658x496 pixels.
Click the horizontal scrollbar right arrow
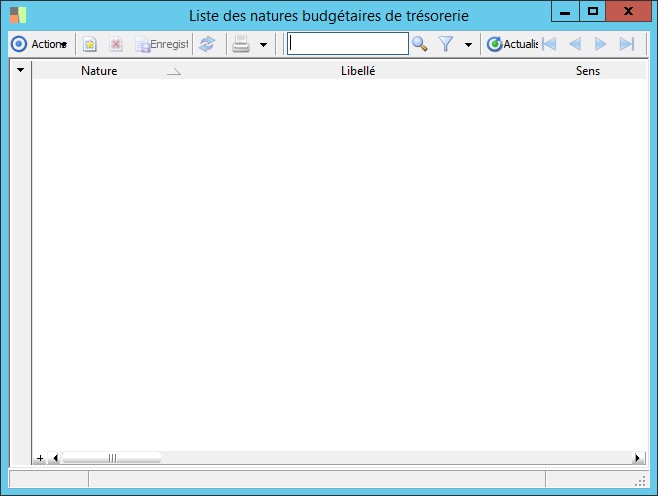(x=638, y=458)
